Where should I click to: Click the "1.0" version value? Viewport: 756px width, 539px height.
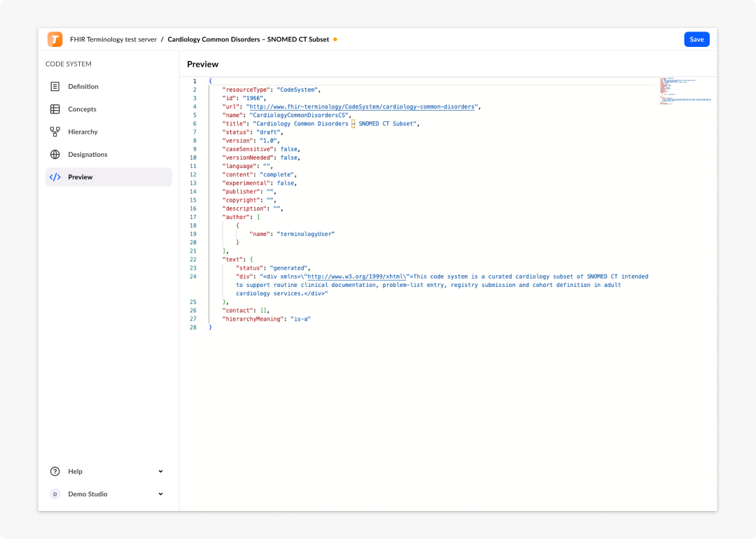pos(268,141)
